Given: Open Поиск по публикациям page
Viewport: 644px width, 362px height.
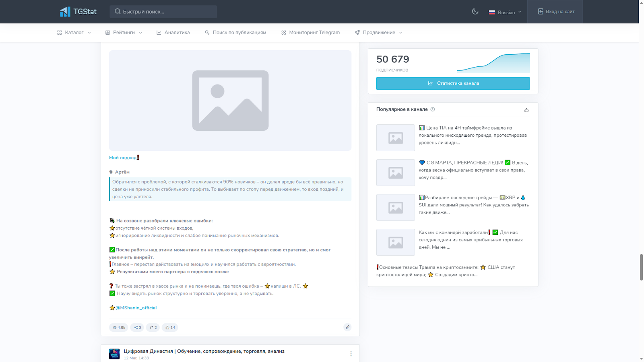Looking at the screenshot, I should [x=235, y=33].
